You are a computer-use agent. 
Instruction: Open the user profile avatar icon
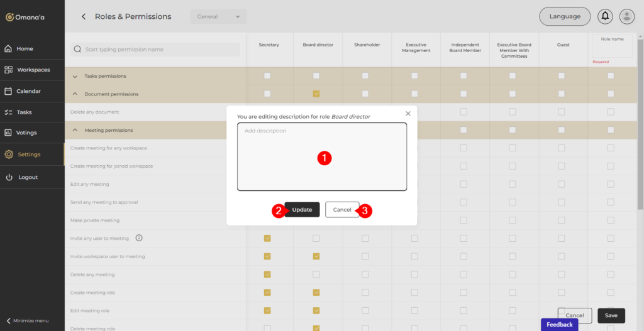pos(626,16)
